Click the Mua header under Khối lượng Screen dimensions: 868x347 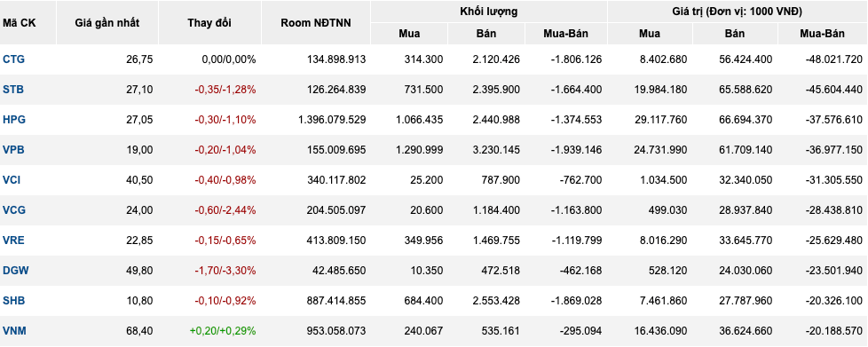point(409,34)
